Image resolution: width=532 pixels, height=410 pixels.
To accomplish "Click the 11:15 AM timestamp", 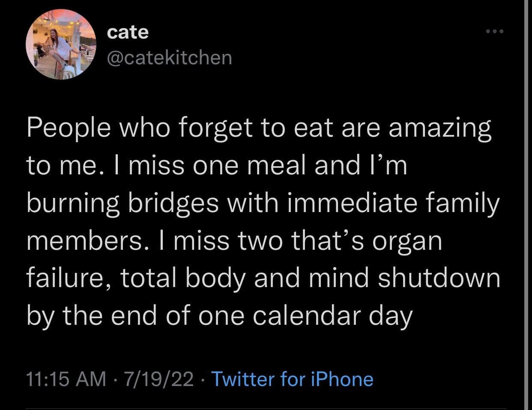I will [x=66, y=379].
